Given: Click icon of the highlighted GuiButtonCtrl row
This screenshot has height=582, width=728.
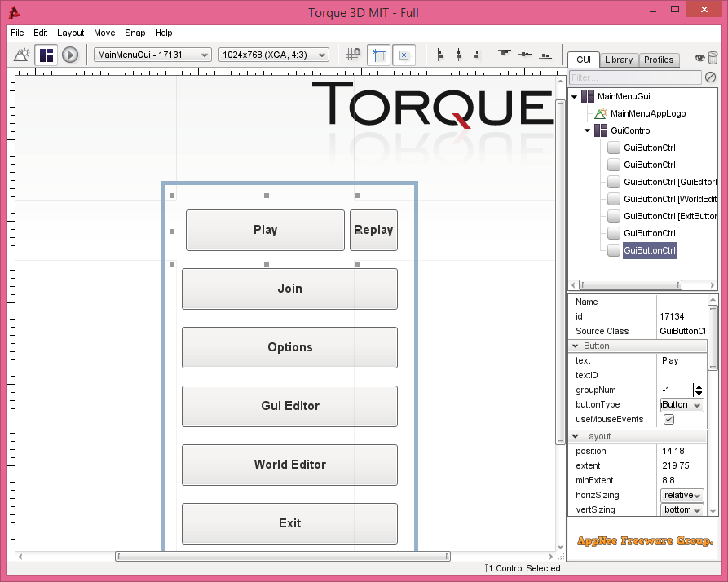Looking at the screenshot, I should click(614, 250).
